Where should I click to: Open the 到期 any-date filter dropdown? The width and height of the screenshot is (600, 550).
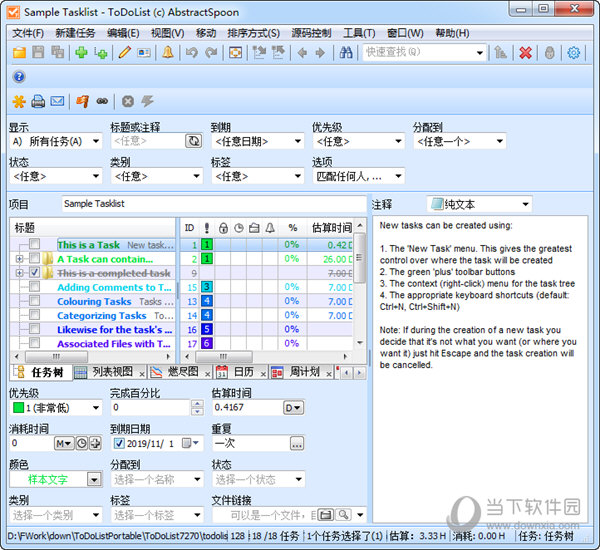(x=298, y=141)
